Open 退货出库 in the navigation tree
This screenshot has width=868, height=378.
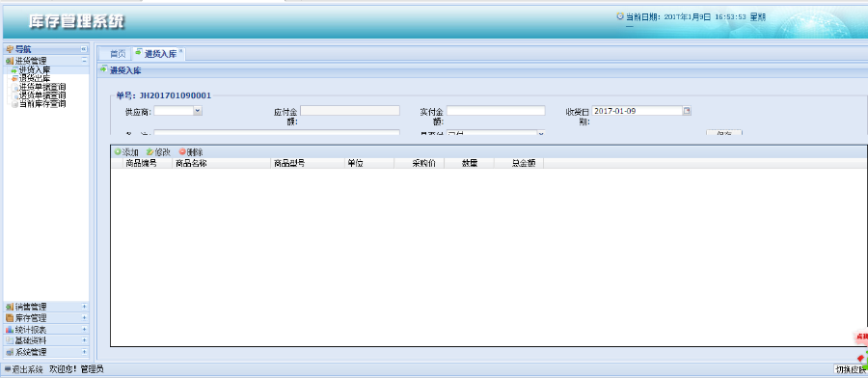pyautogui.click(x=35, y=78)
